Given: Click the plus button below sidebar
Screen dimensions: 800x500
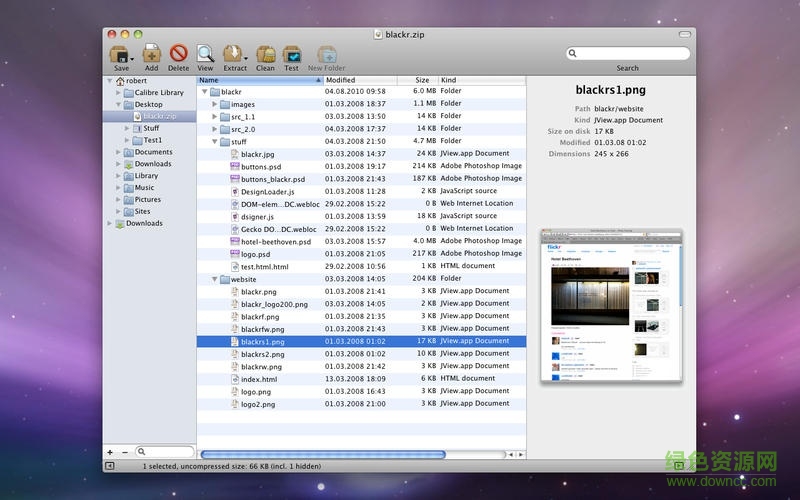Looking at the screenshot, I should point(110,452).
